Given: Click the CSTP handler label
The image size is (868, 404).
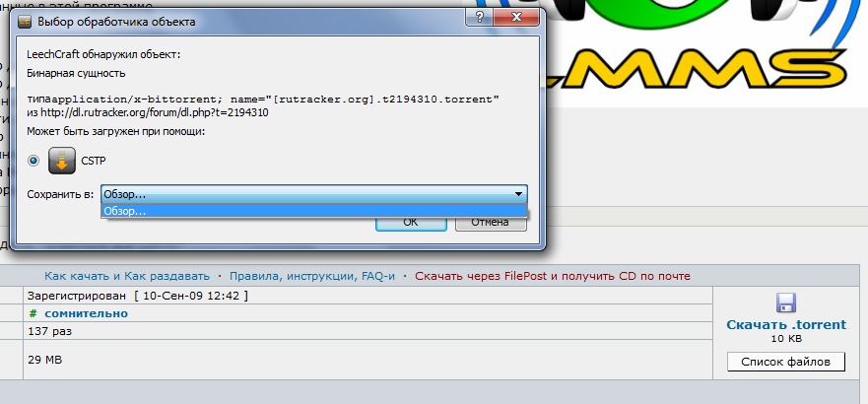Looking at the screenshot, I should click(94, 160).
